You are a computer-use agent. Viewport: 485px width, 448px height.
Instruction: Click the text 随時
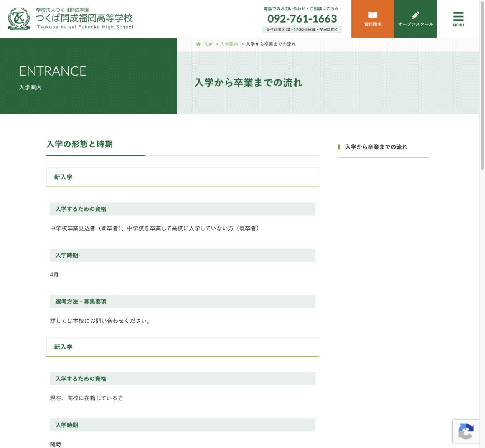(56, 444)
